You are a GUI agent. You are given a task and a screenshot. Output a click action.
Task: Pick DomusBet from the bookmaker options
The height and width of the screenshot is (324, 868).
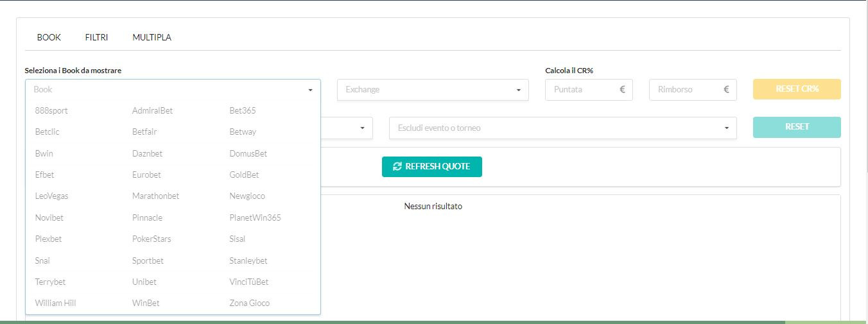tap(248, 153)
